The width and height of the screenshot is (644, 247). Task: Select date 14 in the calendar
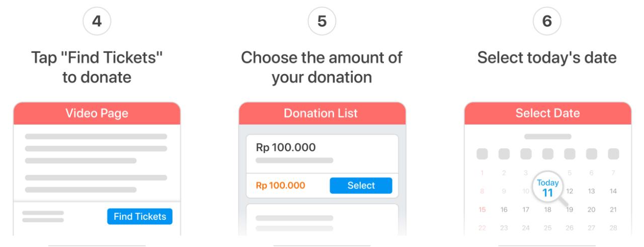pos(613,191)
